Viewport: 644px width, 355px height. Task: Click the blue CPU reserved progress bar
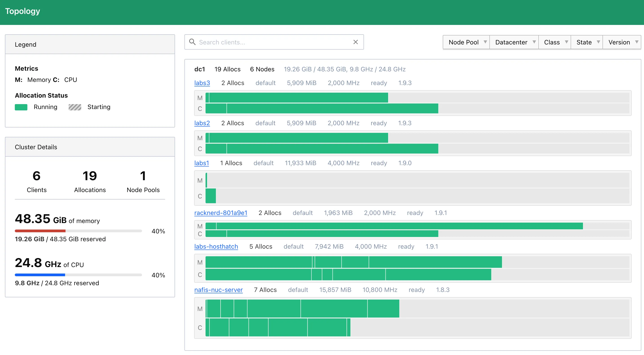coord(40,275)
